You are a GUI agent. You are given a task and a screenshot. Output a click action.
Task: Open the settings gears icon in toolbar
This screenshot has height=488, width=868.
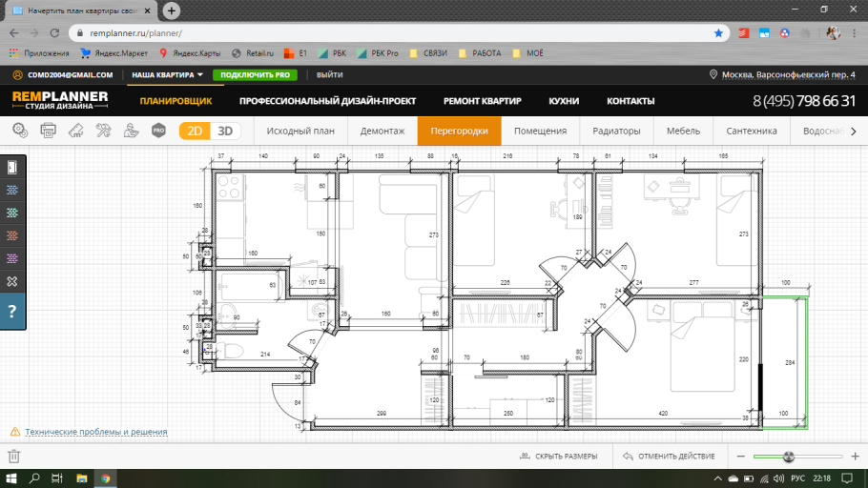point(20,131)
